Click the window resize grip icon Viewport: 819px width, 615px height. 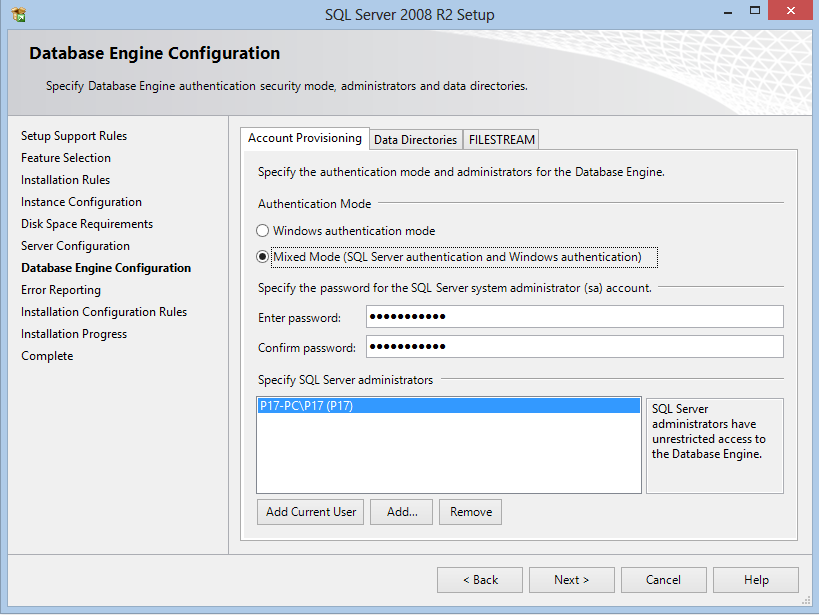[x=806, y=600]
